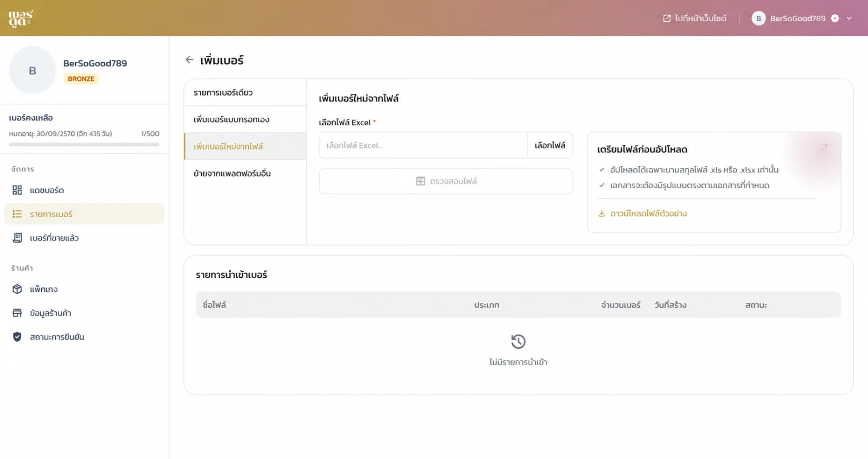Screen dimensions: 868x459
Task: Select the เพิ่มเบอร์แบบกรอกเอง tab
Action: pos(245,119)
